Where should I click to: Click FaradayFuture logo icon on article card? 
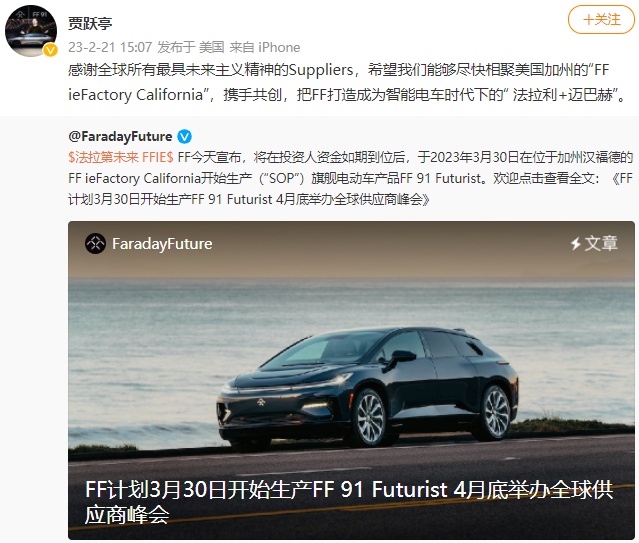click(95, 244)
